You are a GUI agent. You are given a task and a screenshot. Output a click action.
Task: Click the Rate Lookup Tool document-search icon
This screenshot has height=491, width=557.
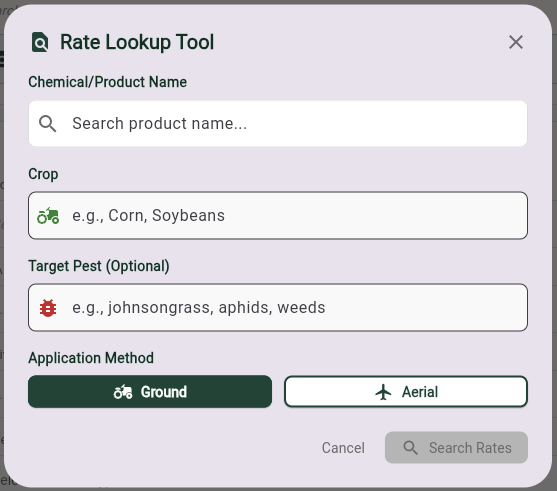40,42
